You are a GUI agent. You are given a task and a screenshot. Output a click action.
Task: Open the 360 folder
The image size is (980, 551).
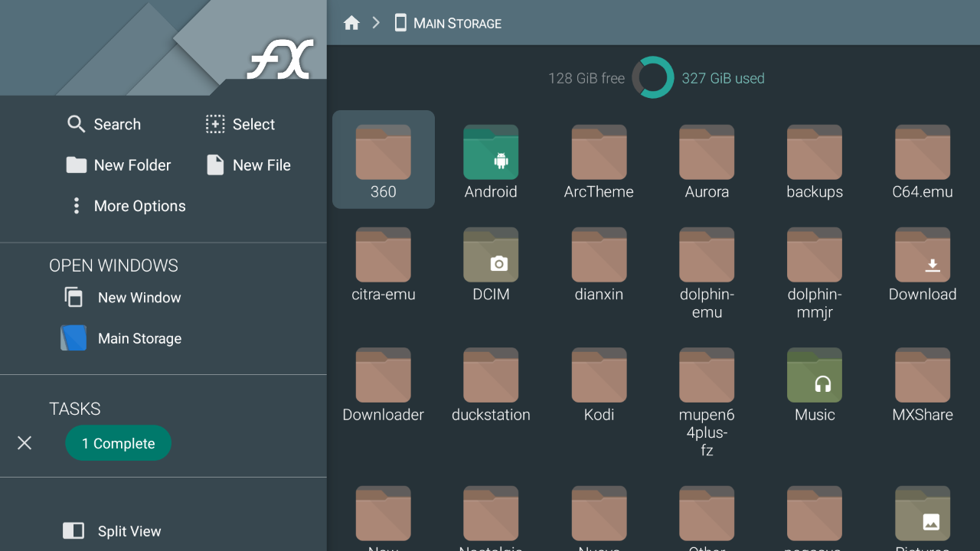384,160
